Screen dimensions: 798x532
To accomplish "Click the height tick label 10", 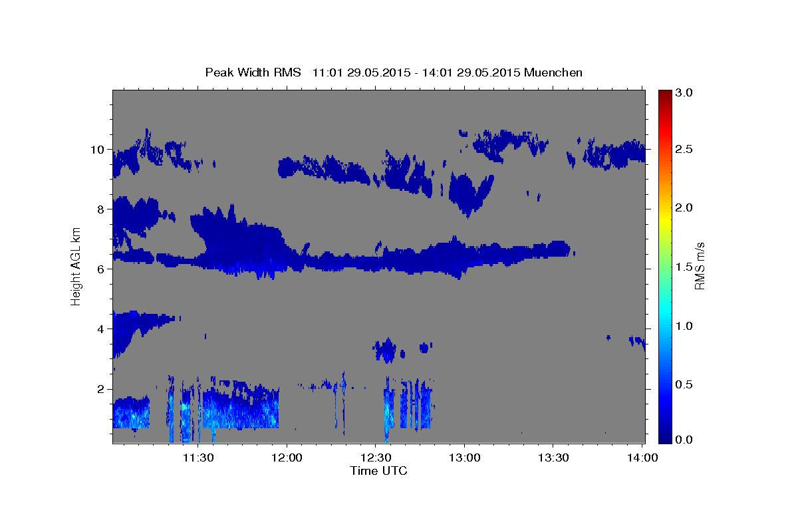I will 98,150.
